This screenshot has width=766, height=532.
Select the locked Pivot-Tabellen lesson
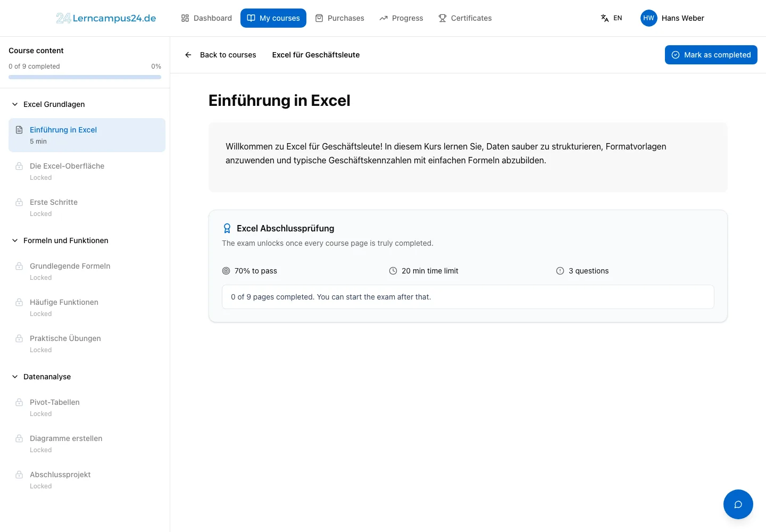[87, 408]
